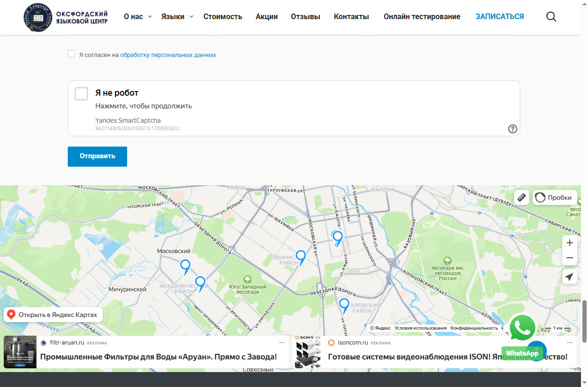Click the лесопарк им. лесоводов России icon

[447, 260]
